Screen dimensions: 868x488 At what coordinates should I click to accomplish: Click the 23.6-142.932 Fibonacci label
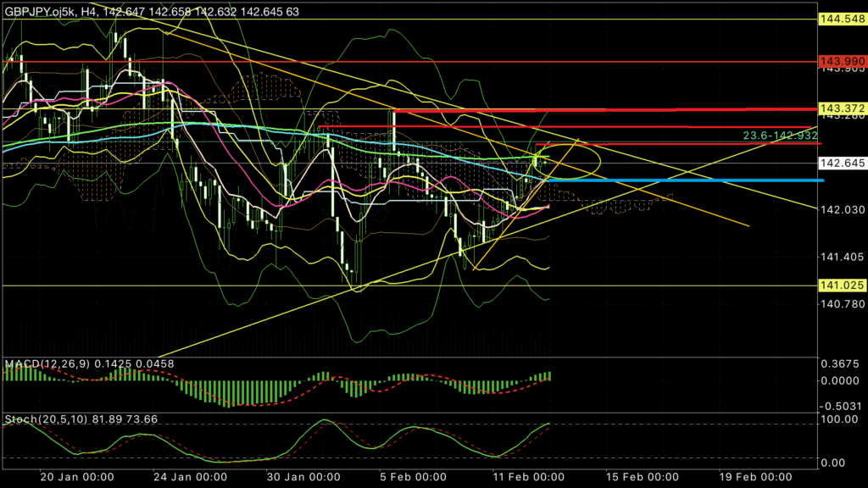coord(780,136)
